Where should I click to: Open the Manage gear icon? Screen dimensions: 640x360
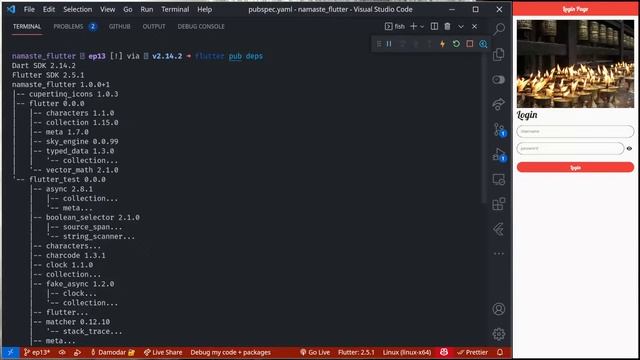pyautogui.click(x=499, y=334)
